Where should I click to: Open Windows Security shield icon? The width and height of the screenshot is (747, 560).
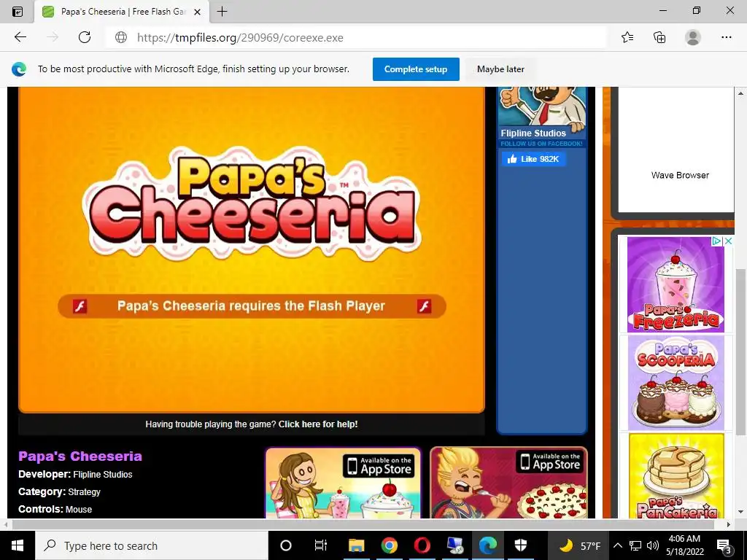pyautogui.click(x=521, y=545)
